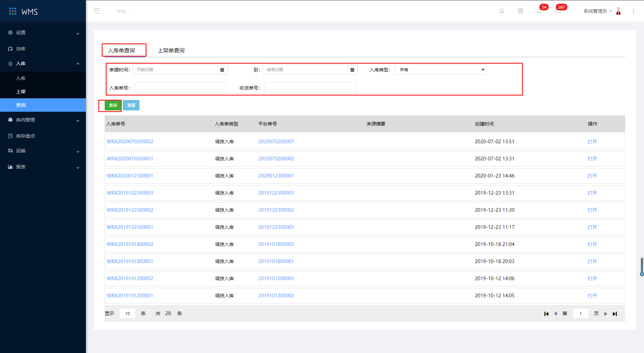Click the 设置 gear icon in sidebar

[10, 33]
